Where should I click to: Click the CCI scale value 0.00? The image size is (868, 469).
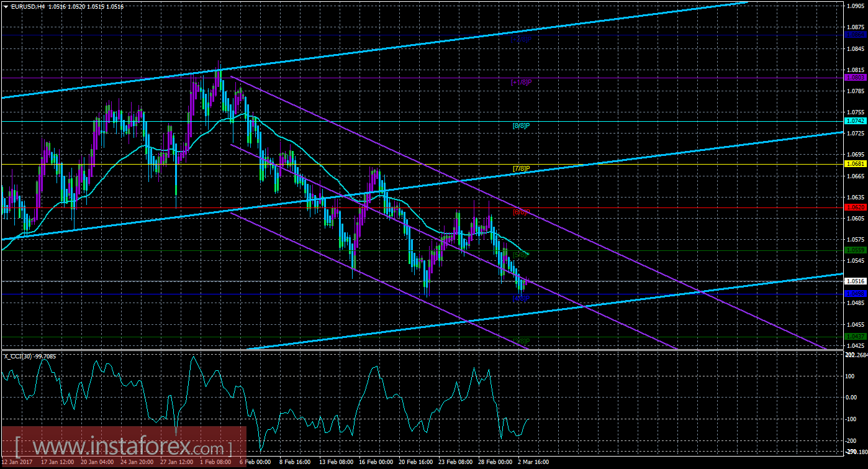point(852,397)
